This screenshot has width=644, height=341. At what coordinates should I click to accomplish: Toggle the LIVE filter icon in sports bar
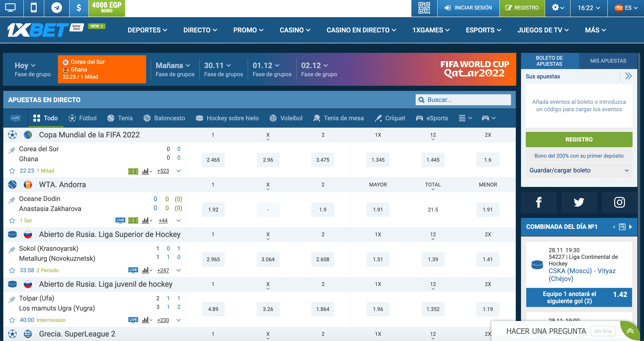coord(15,118)
